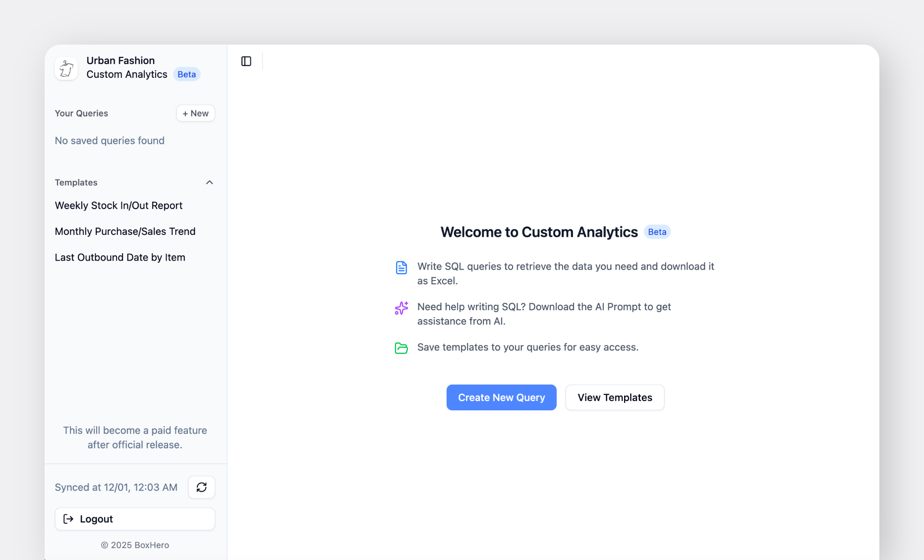924x560 pixels.
Task: Click the green open folder icon
Action: [x=401, y=348]
